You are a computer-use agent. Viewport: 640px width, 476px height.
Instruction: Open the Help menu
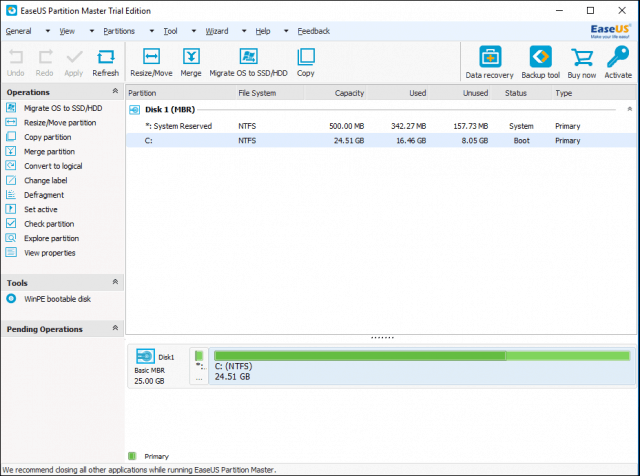point(263,31)
